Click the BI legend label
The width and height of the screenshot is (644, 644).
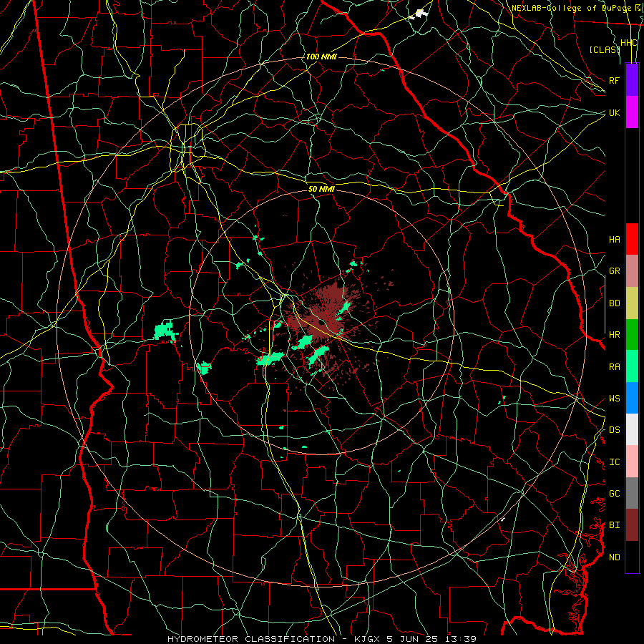point(614,525)
